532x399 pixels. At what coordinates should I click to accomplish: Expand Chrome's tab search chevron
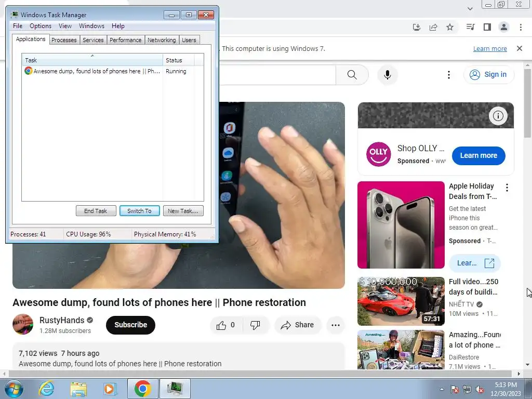[x=470, y=8]
